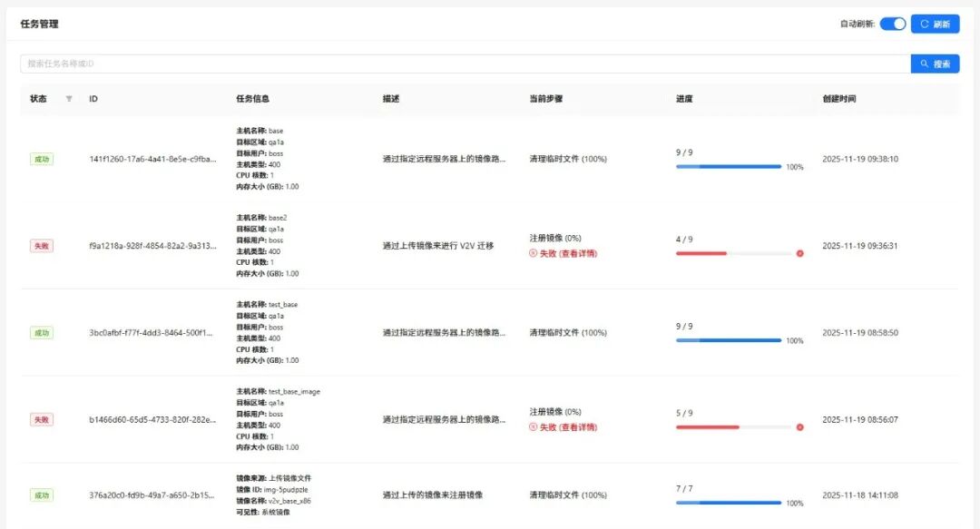The height and width of the screenshot is (529, 980).
Task: Select the task ID starting with 3bc0afbf
Action: pyautogui.click(x=152, y=333)
